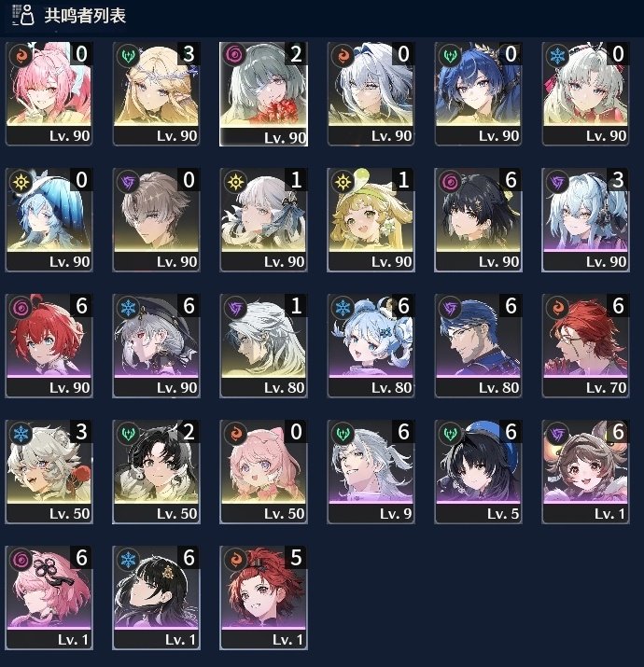Select the brown-haired girl with Lv. 1 and electro
This screenshot has height=667, width=644.
coord(585,471)
